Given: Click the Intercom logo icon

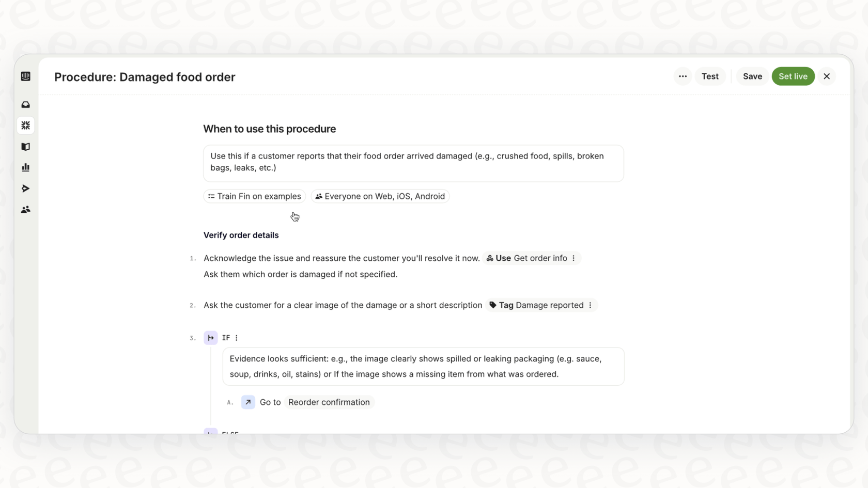Looking at the screenshot, I should click(x=25, y=76).
